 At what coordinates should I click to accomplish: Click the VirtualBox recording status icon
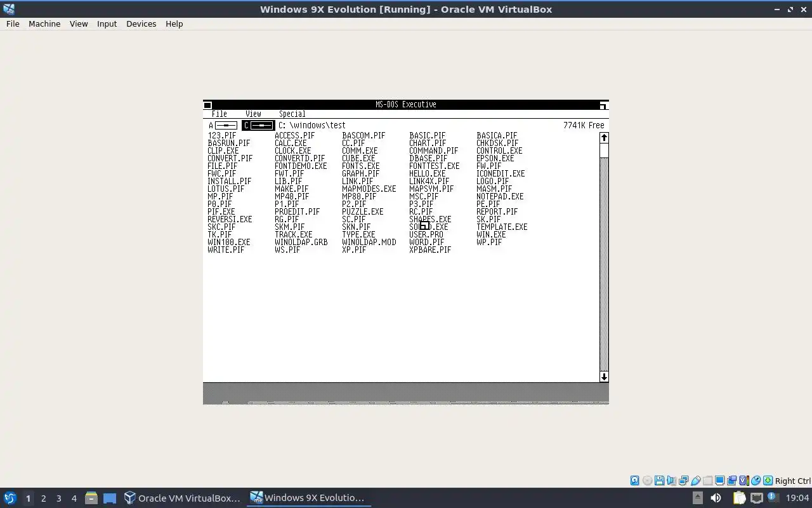(732, 481)
